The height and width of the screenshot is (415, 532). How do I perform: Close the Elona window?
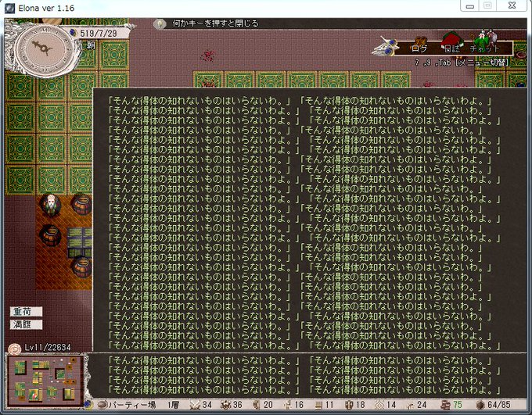[x=512, y=5]
